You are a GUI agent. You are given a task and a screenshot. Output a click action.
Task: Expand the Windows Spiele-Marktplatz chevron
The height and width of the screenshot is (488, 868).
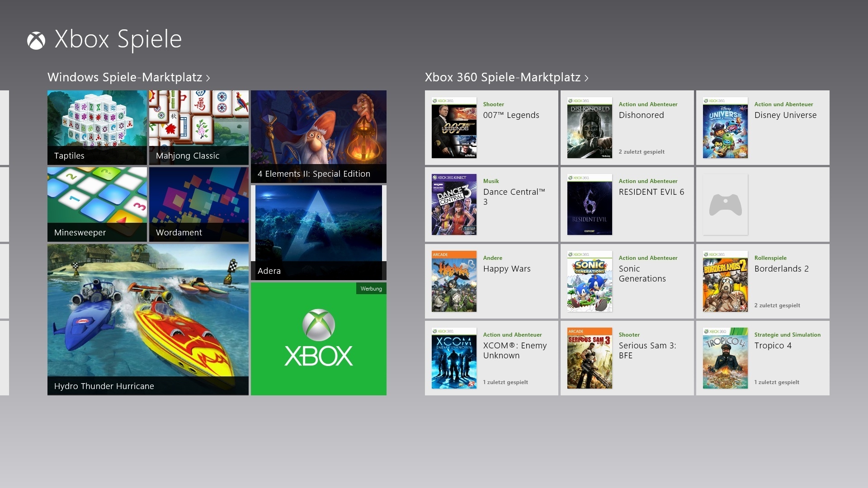208,78
